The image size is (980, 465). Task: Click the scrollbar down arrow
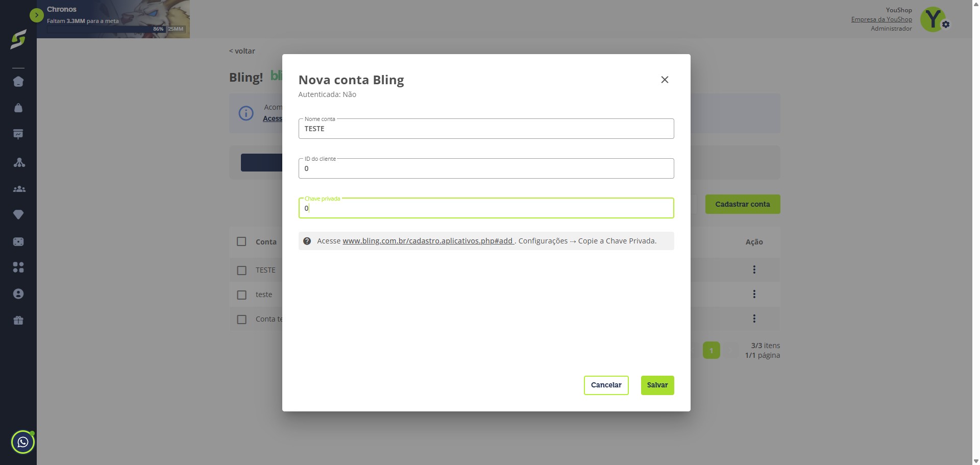coord(976,461)
